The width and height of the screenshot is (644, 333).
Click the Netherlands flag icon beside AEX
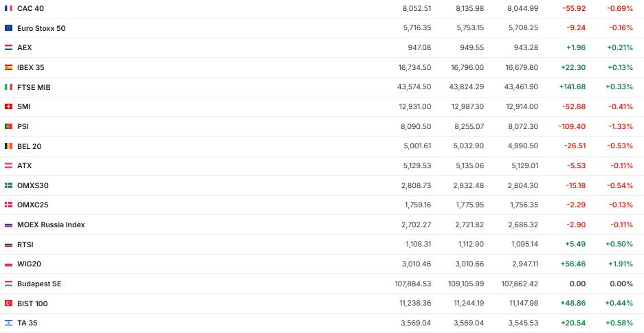pyautogui.click(x=8, y=47)
